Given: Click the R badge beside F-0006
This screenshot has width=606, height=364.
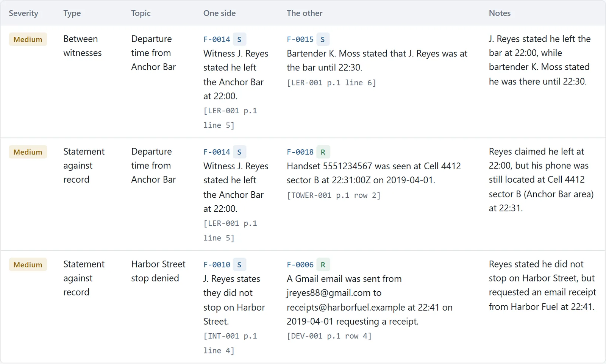Looking at the screenshot, I should click(x=323, y=265).
